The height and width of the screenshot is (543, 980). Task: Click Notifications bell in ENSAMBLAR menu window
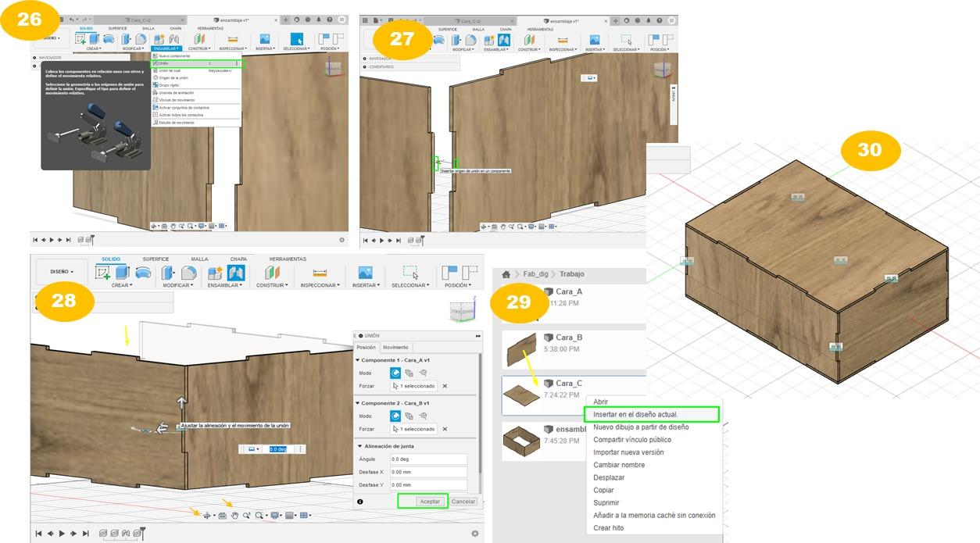[320, 20]
